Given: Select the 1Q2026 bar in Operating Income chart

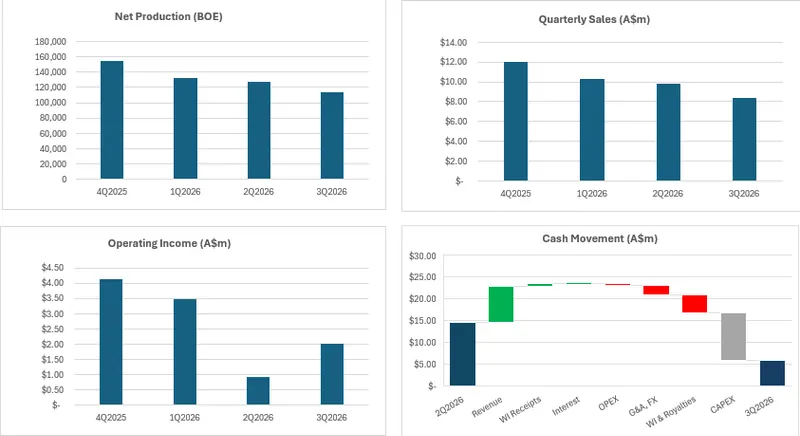Looking at the screenshot, I should 185,352.
